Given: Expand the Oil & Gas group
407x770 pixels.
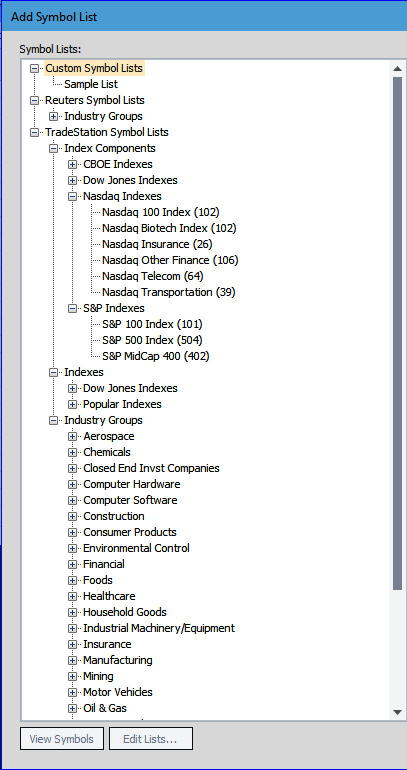Looking at the screenshot, I should point(73,709).
